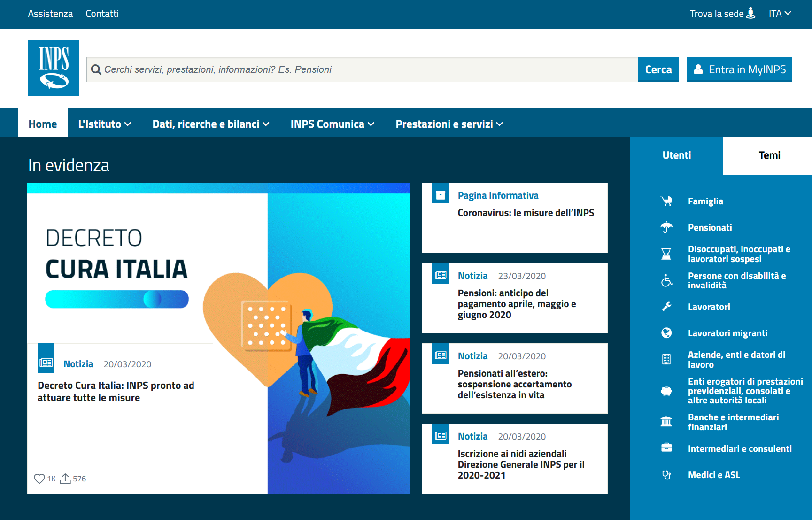Click the hourglass icon for Disoccupati
Image resolution: width=812 pixels, height=525 pixels.
[666, 254]
